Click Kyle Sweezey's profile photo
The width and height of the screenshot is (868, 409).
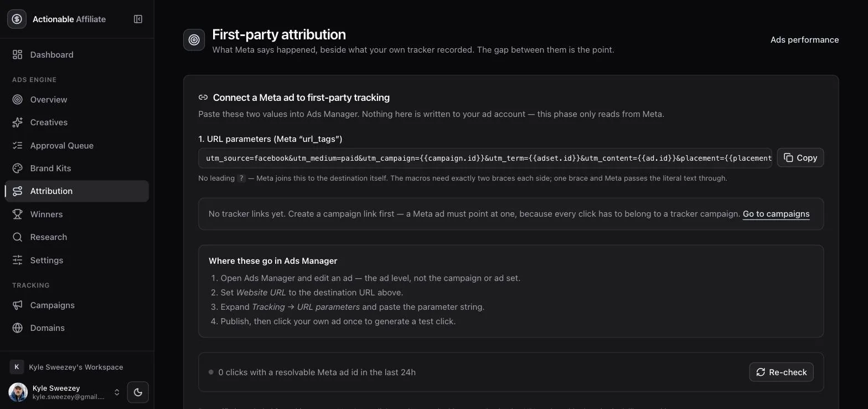(x=18, y=392)
